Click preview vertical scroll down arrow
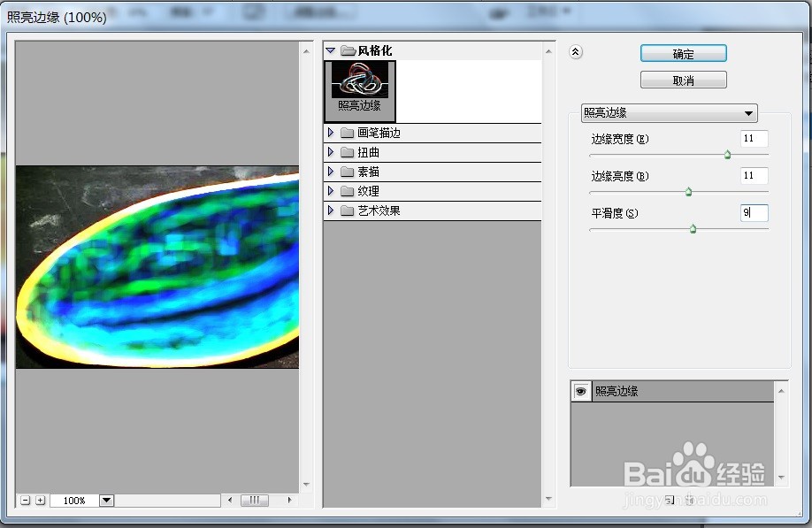Screen dimensions: 812x528 pos(306,485)
